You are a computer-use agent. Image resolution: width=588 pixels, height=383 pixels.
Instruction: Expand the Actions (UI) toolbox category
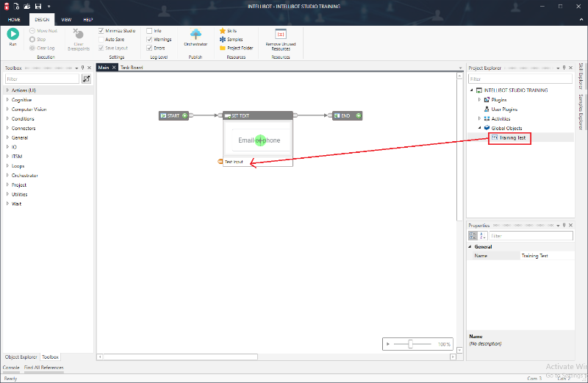[x=7, y=90]
